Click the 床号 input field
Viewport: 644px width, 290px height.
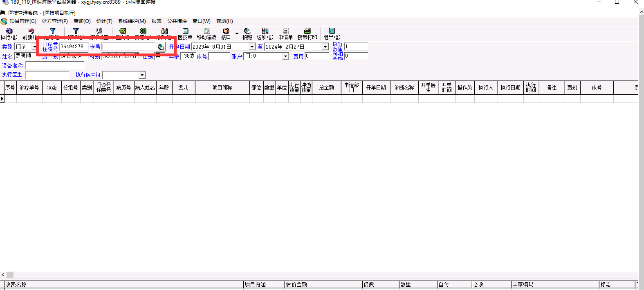coord(220,56)
